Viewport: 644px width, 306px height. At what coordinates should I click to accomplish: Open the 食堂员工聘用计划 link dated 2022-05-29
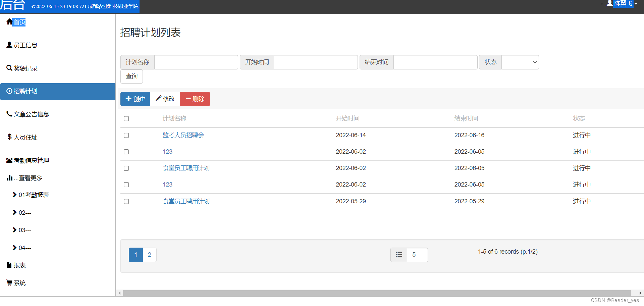click(186, 201)
